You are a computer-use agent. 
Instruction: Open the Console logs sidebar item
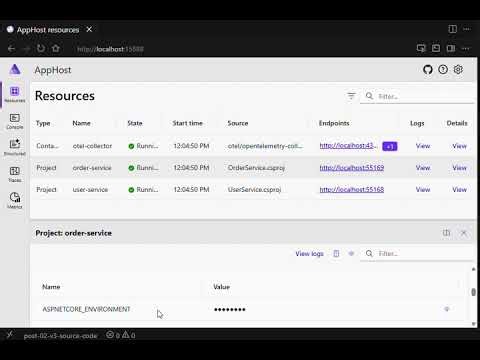click(x=15, y=121)
